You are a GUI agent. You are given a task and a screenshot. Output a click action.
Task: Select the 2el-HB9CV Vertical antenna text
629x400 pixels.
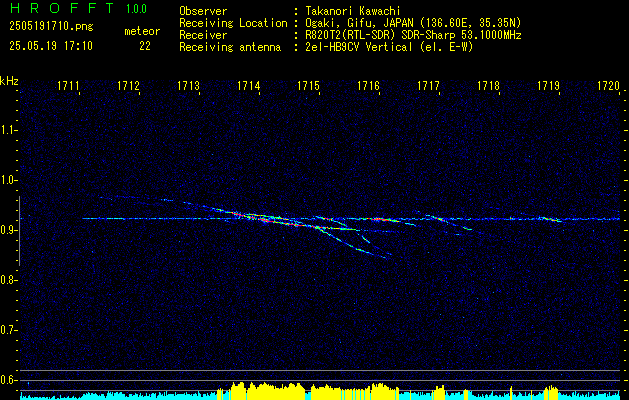coord(389,47)
